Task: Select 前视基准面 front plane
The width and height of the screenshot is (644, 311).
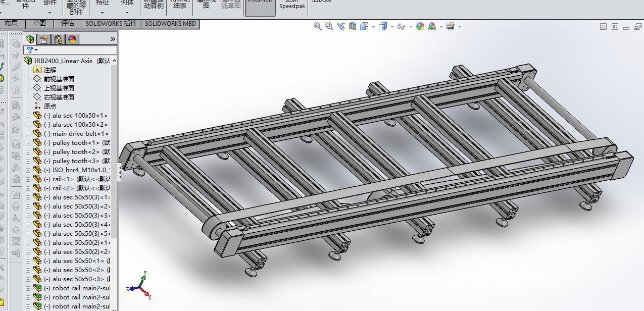Action: point(59,79)
